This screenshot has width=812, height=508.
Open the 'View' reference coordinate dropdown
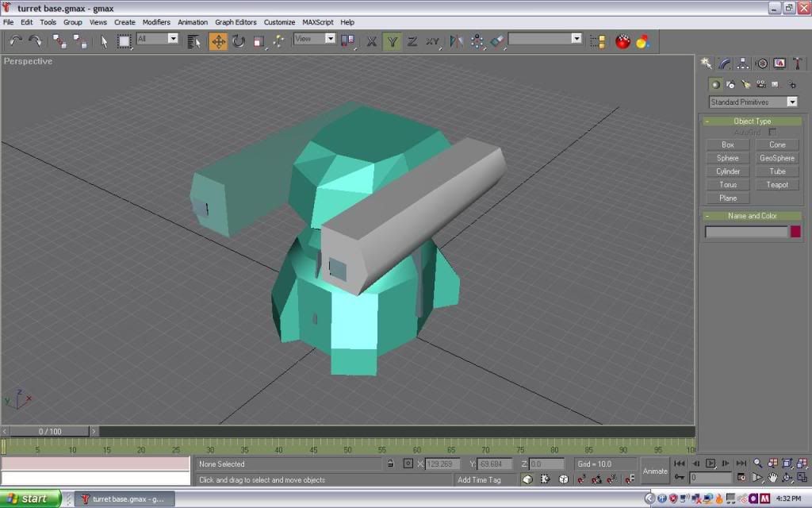(315, 38)
